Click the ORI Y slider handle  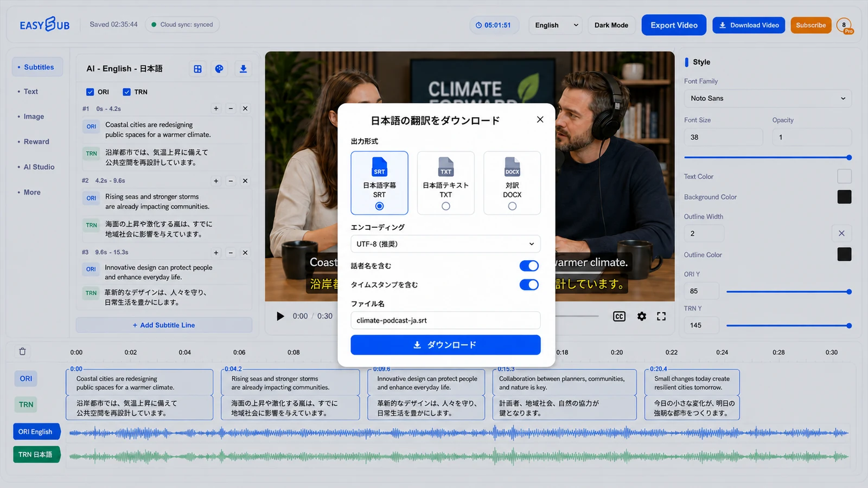point(849,292)
